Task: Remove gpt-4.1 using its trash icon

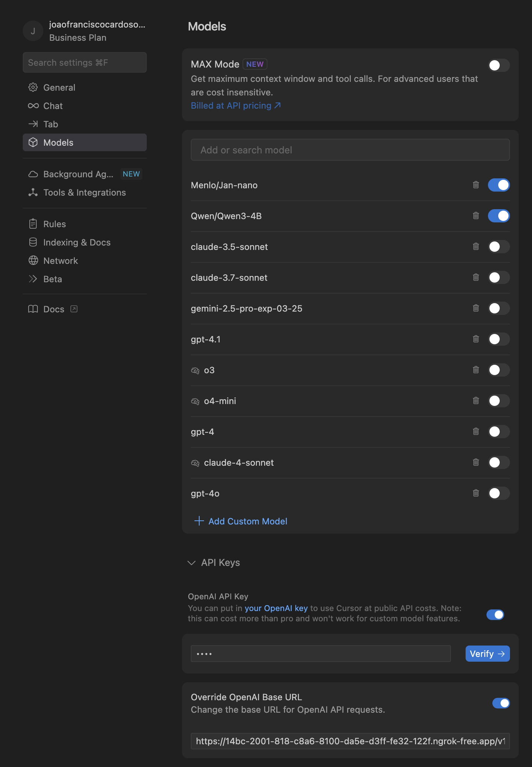Action: (476, 339)
